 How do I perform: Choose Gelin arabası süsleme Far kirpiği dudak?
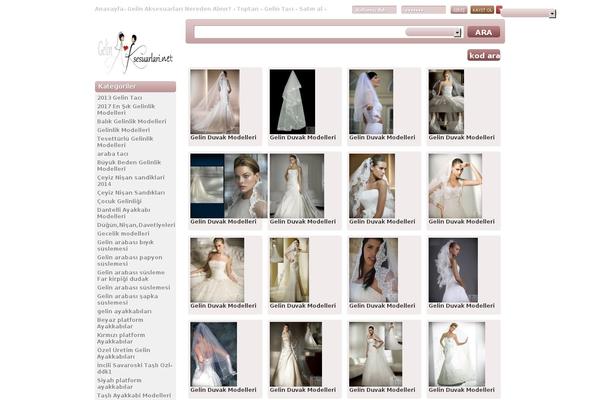131,276
